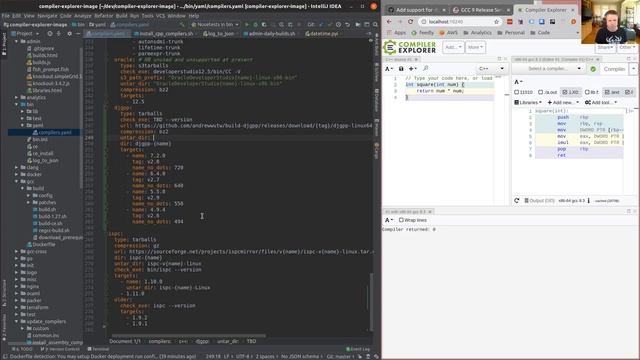Click the editor vertical scrollbar thumb
Viewport: 640px width, 360px height.
pyautogui.click(x=371, y=301)
